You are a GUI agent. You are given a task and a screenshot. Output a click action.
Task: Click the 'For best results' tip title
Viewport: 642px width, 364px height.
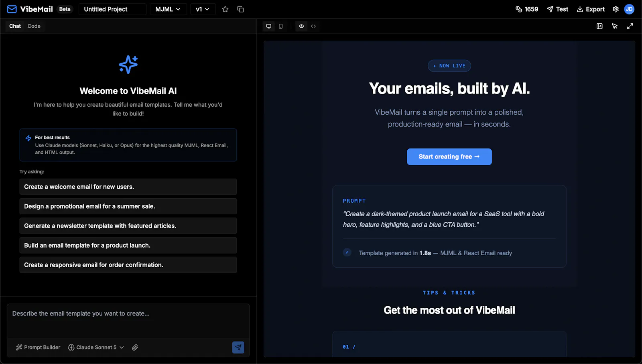(x=52, y=138)
